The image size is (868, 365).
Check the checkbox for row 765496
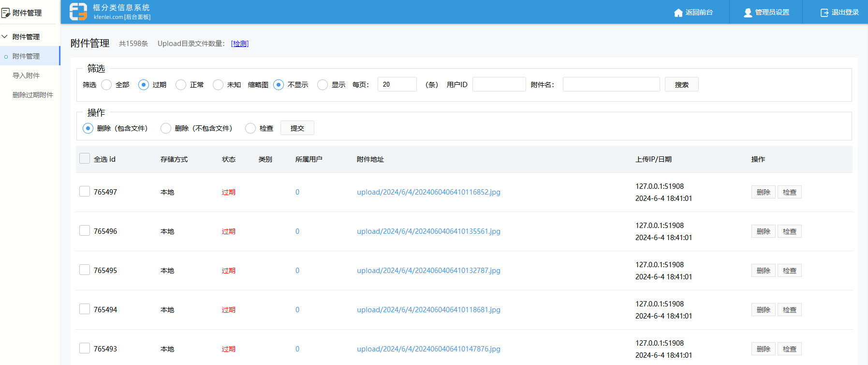(85, 231)
